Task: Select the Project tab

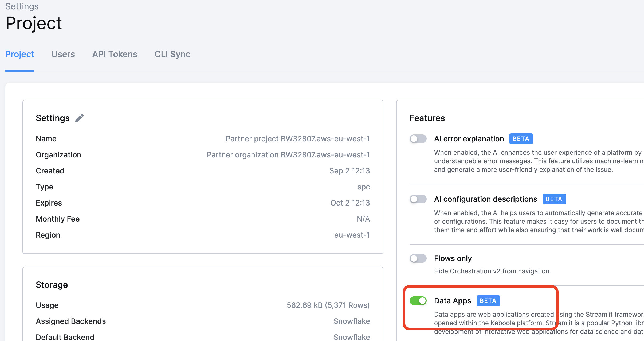Action: point(20,54)
